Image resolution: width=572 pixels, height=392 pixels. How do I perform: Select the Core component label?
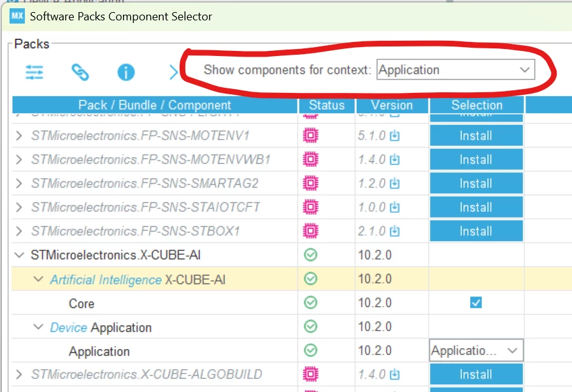point(82,304)
